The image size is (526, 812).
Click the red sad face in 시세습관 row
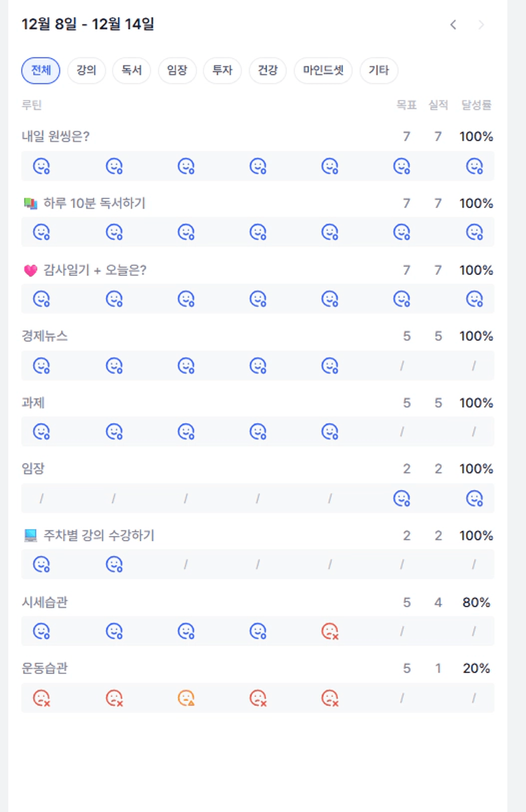[x=329, y=631]
